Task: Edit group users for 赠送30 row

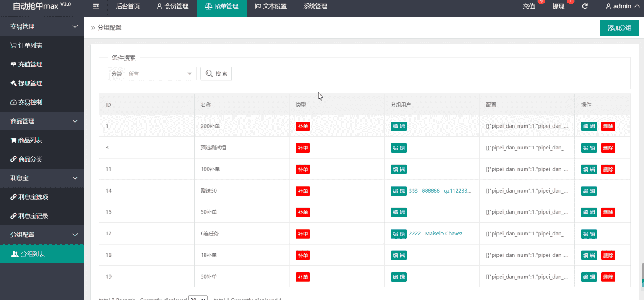Action: [x=398, y=191]
